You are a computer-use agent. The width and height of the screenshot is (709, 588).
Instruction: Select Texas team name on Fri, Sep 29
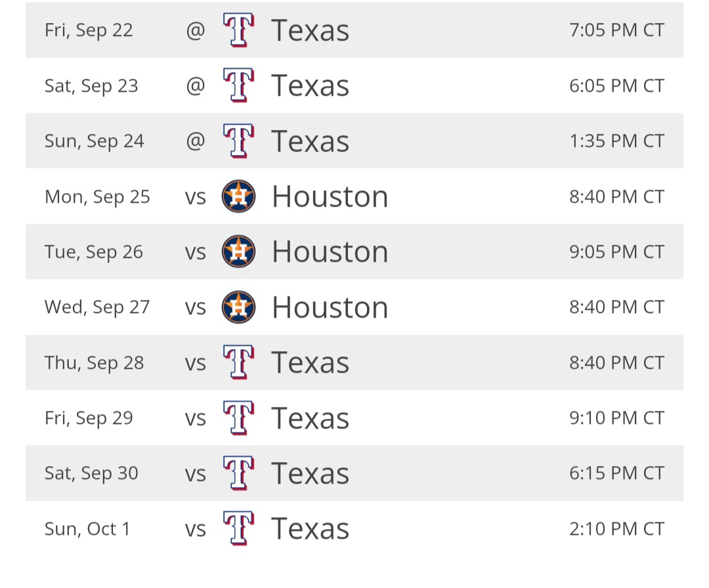pos(310,418)
